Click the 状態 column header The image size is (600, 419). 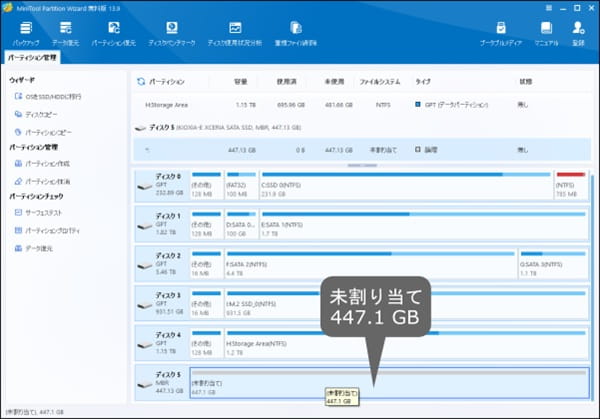coord(526,82)
